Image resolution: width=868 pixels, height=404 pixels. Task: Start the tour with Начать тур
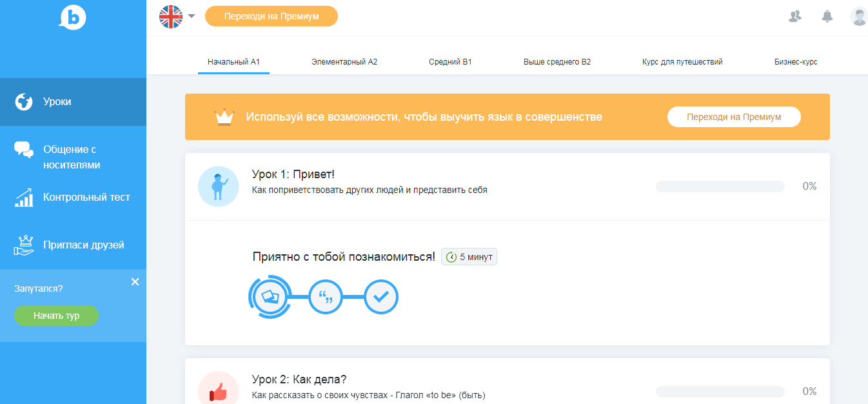pyautogui.click(x=56, y=316)
